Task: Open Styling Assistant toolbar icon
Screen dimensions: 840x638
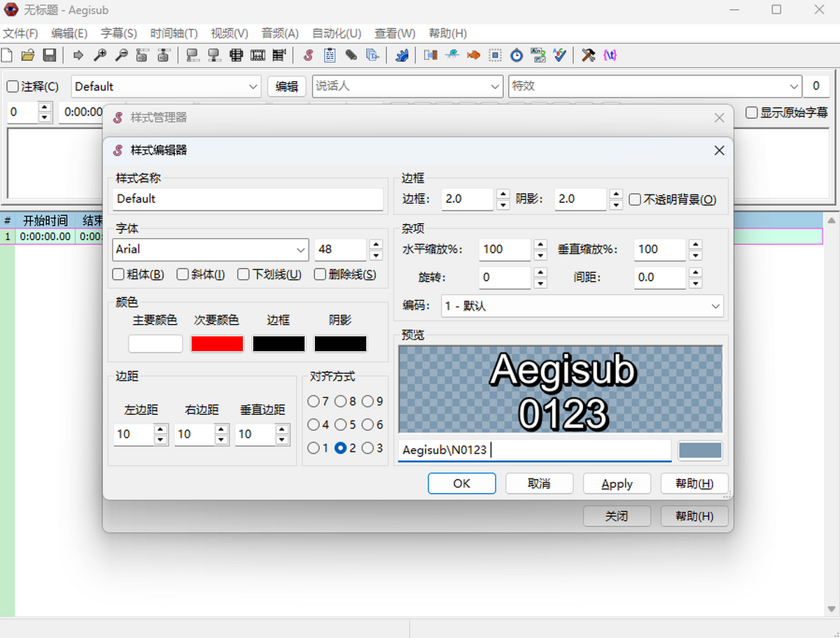Action: coord(452,55)
